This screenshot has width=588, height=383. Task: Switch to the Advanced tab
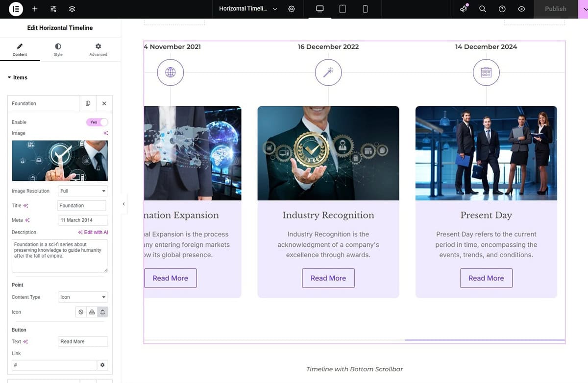tap(98, 50)
